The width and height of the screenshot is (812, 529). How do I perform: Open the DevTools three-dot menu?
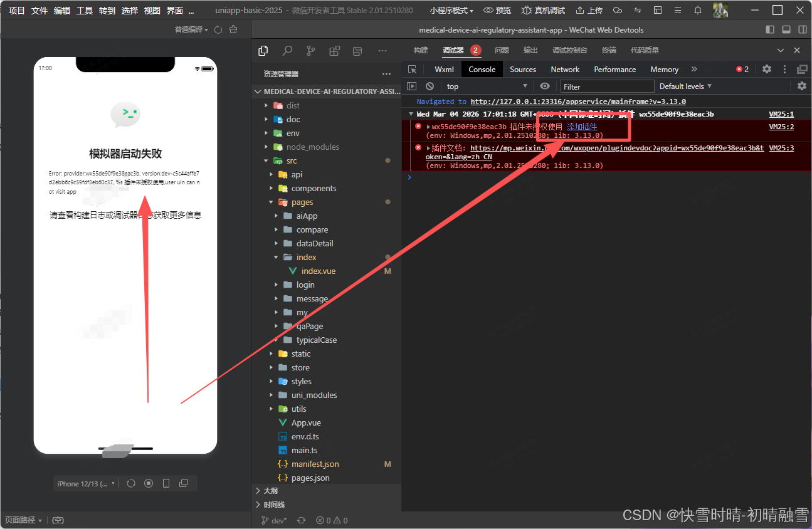tap(784, 69)
